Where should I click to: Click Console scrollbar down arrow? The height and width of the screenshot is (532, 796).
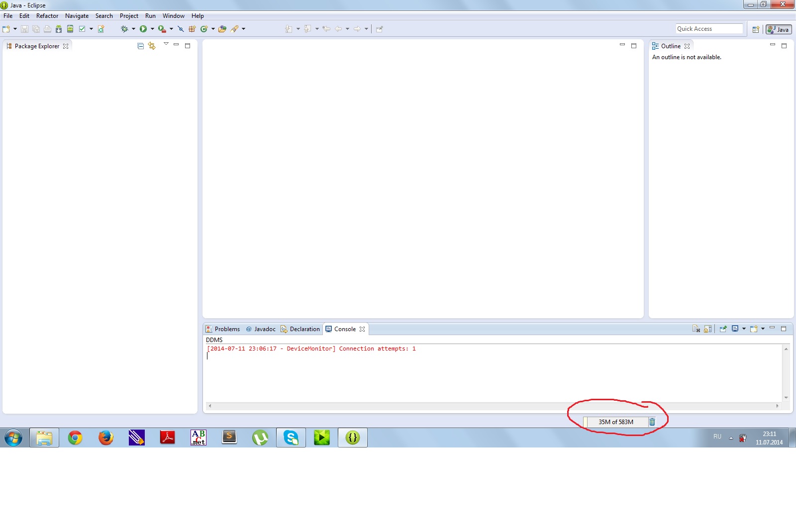point(786,397)
